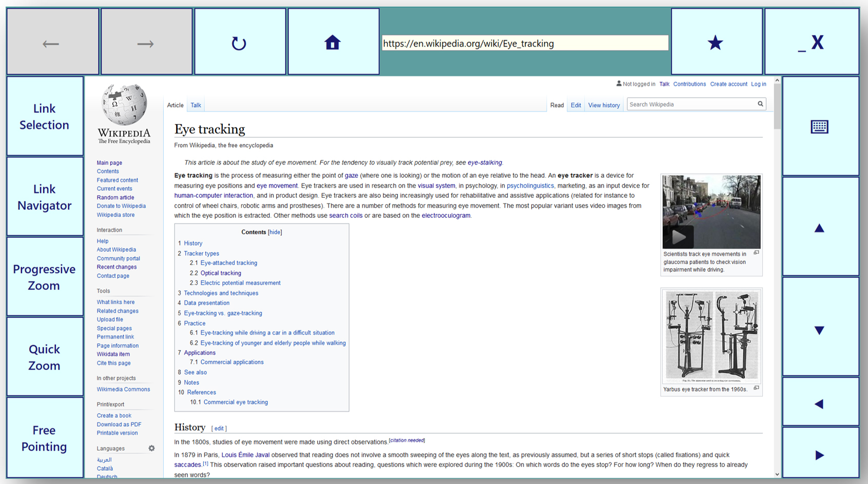Viewport: 868px width, 484px height.
Task: Jump to the See also section
Action: (196, 373)
